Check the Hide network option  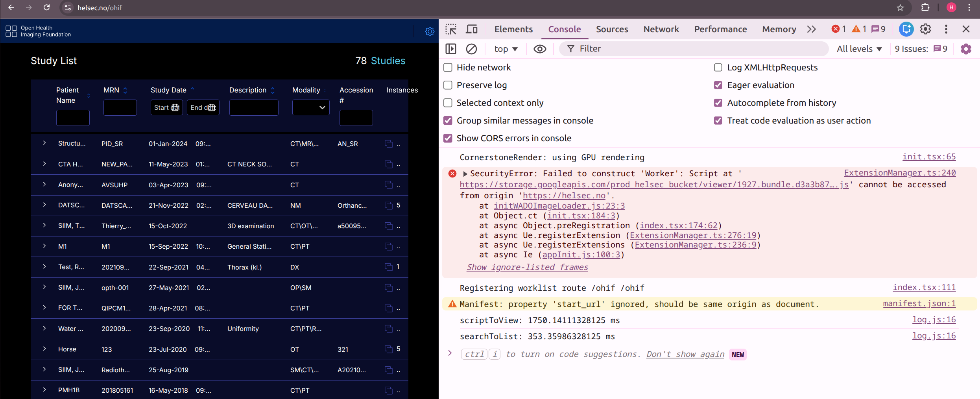click(x=448, y=68)
